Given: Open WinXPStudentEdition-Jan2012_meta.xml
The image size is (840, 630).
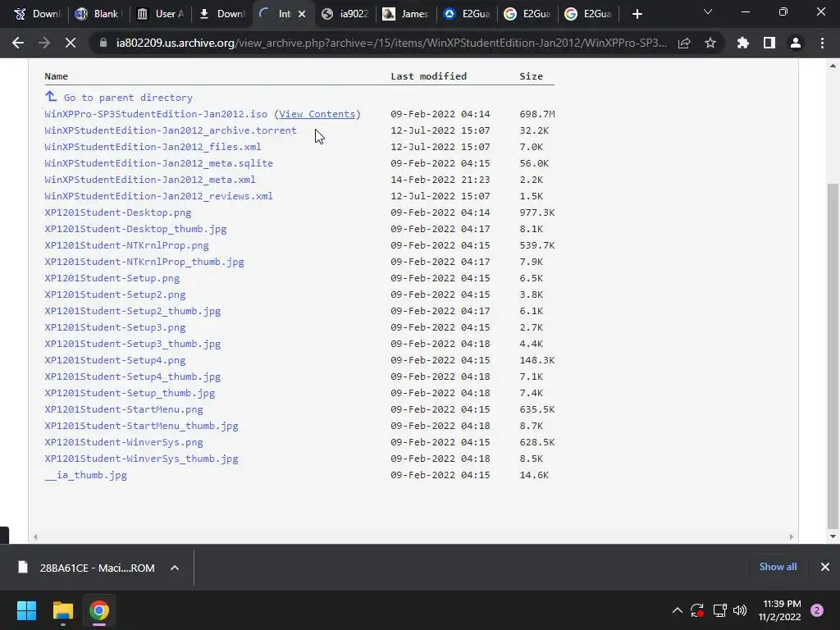Looking at the screenshot, I should 150,180.
